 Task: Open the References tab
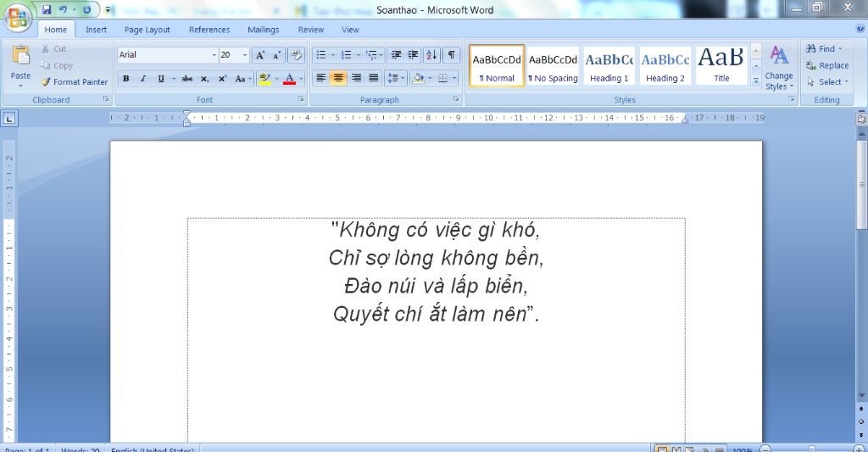[209, 30]
